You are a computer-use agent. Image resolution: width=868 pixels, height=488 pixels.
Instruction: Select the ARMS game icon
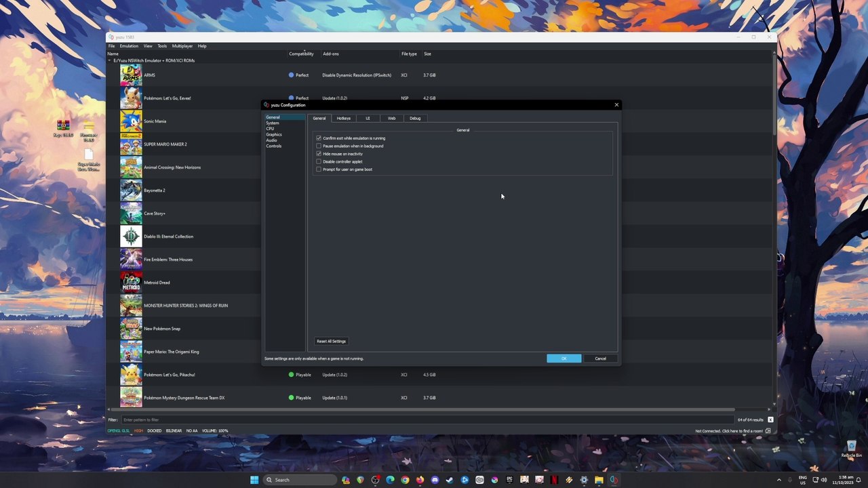click(131, 75)
